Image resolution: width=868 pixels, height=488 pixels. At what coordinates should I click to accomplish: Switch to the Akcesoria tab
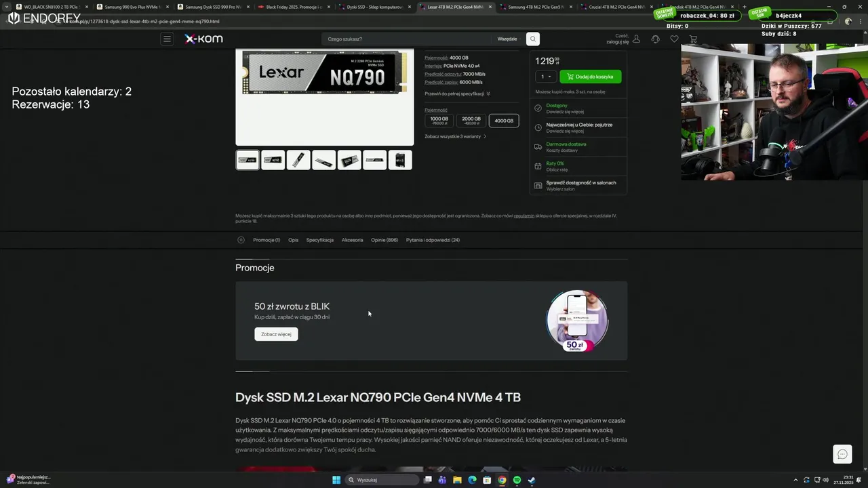pos(352,240)
